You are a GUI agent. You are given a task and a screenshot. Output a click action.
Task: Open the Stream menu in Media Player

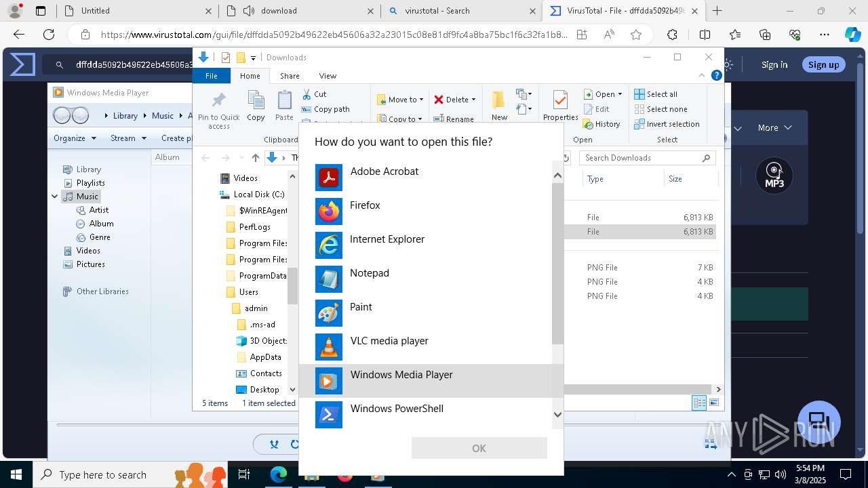coord(128,138)
